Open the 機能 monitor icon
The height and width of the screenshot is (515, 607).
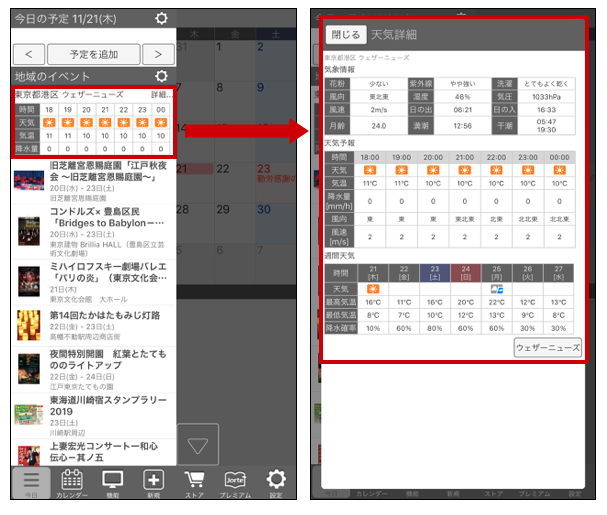113,483
